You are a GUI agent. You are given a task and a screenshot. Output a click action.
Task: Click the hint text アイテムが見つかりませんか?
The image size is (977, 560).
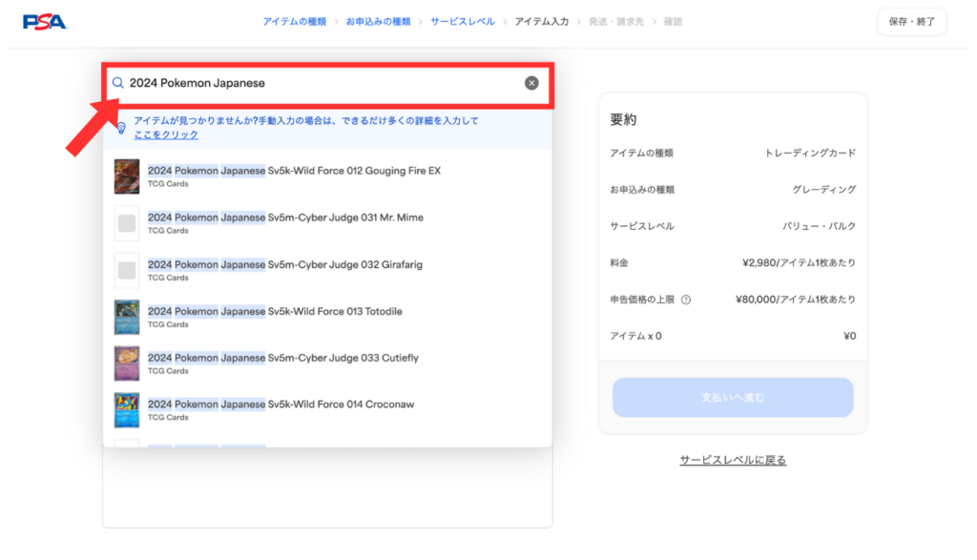tap(196, 121)
